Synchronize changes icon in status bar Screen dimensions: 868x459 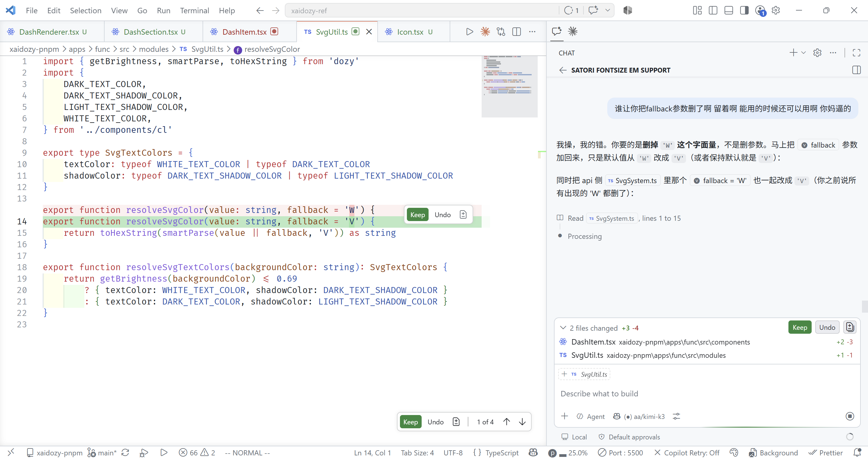pyautogui.click(x=125, y=453)
